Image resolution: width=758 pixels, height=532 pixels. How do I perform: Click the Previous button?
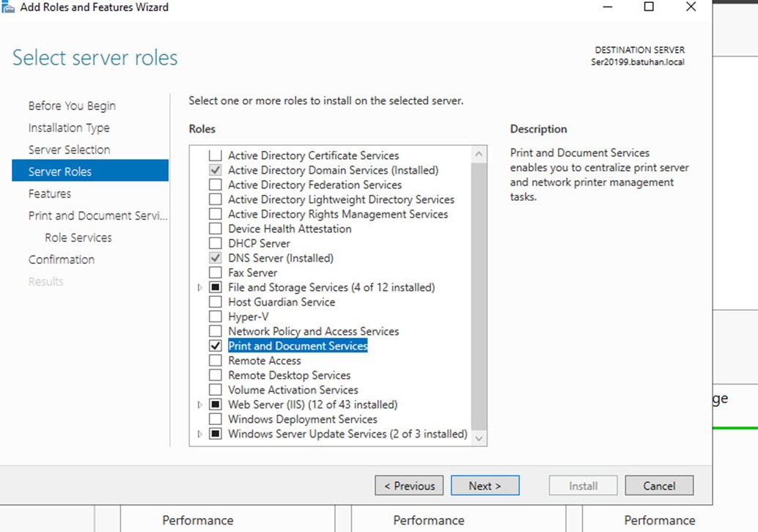click(x=409, y=486)
